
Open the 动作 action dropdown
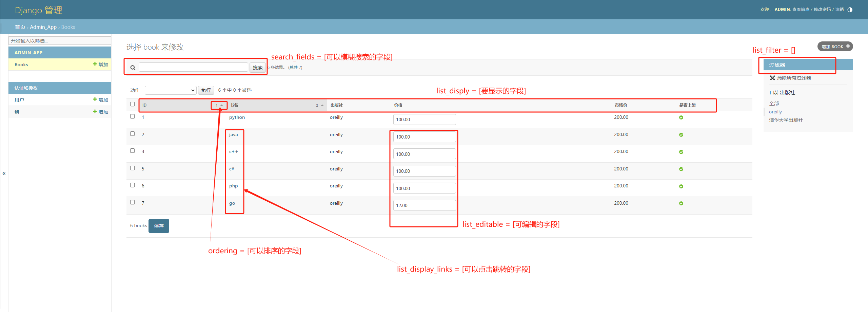(x=171, y=90)
